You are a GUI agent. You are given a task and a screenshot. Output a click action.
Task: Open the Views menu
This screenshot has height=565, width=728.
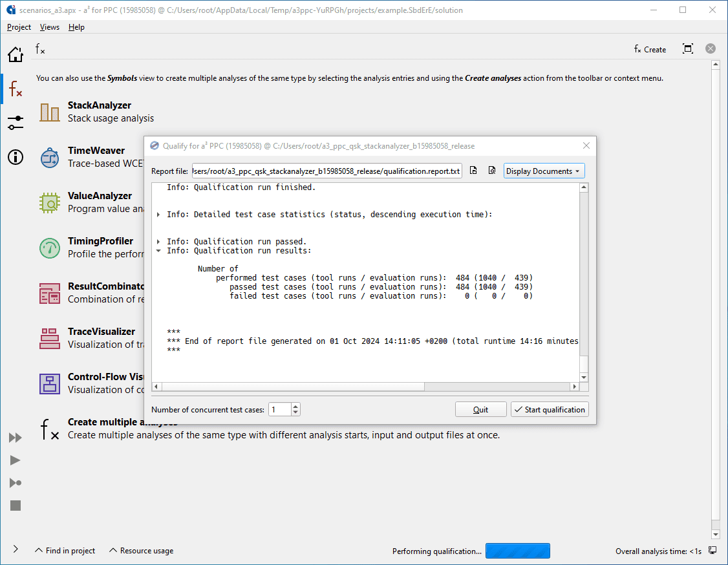tap(50, 27)
